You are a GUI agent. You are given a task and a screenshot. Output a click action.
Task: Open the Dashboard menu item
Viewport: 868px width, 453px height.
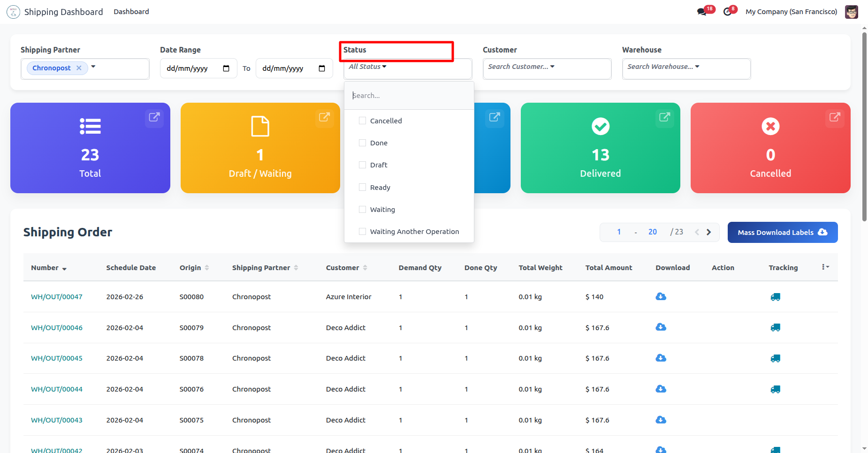[131, 12]
